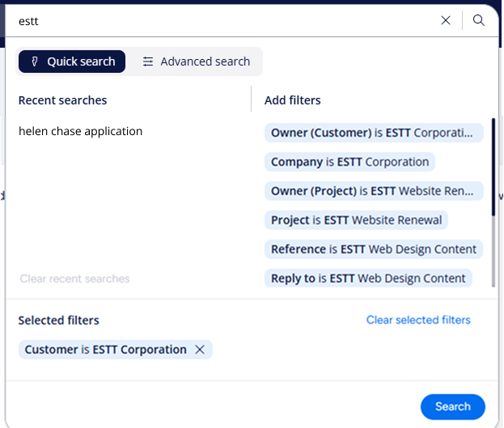The height and width of the screenshot is (428, 504).
Task: Click the selected Customer is ESTT Corporation chip
Action: pyautogui.click(x=105, y=350)
